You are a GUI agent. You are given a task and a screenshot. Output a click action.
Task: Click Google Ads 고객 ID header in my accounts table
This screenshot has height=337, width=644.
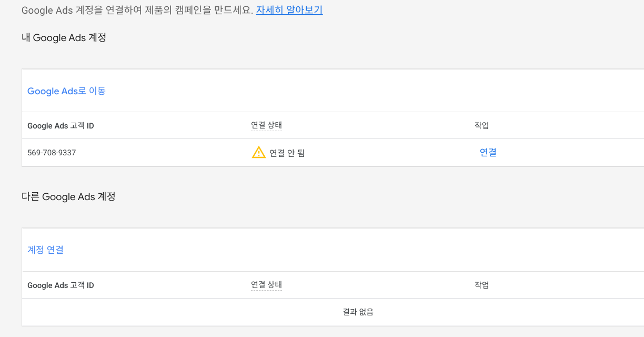pyautogui.click(x=61, y=126)
